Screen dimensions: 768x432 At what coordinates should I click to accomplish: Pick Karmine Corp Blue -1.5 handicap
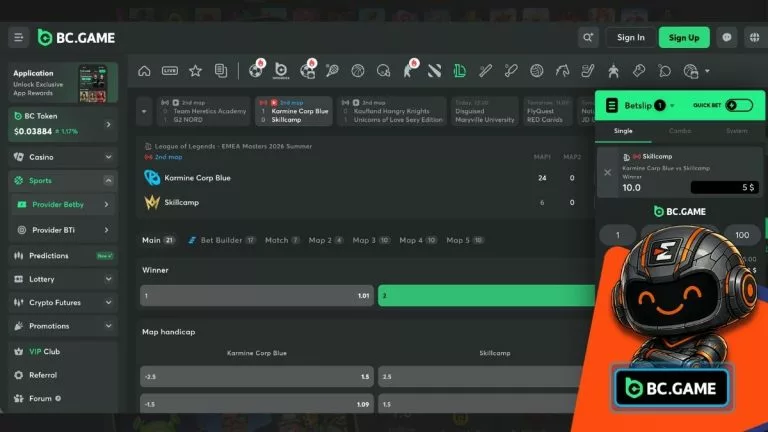point(257,404)
